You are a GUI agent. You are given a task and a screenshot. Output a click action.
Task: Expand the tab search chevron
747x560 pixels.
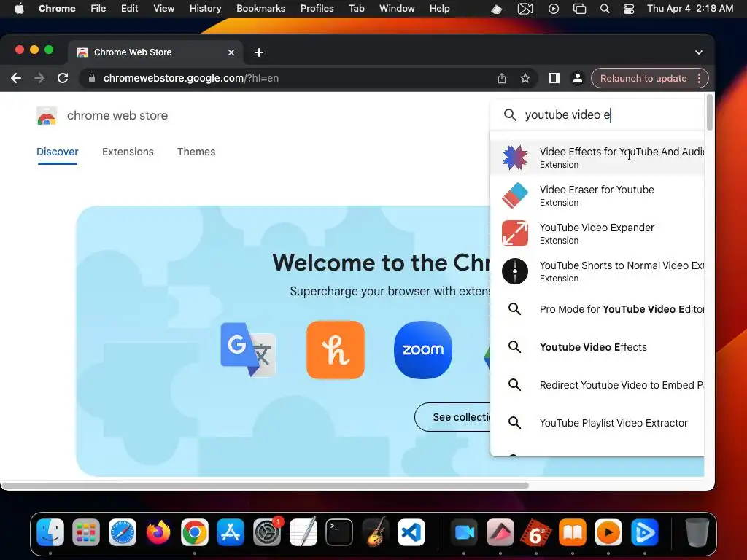[698, 52]
